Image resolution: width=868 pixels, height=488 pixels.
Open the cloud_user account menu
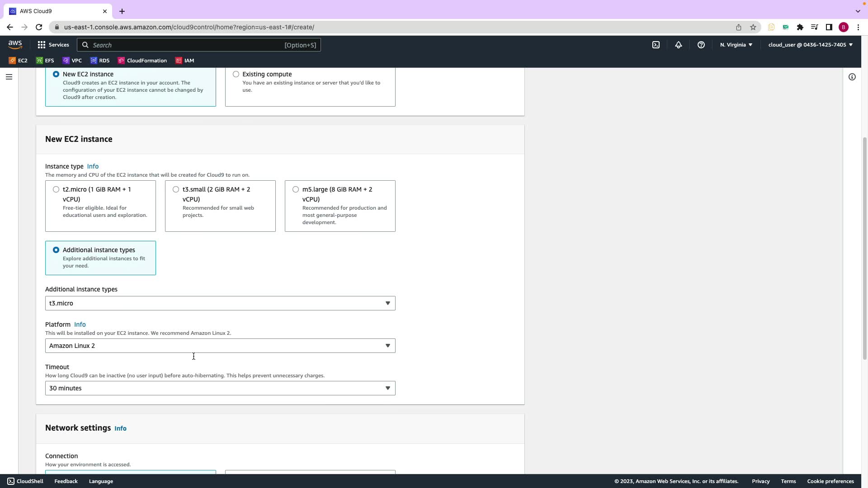pyautogui.click(x=810, y=45)
